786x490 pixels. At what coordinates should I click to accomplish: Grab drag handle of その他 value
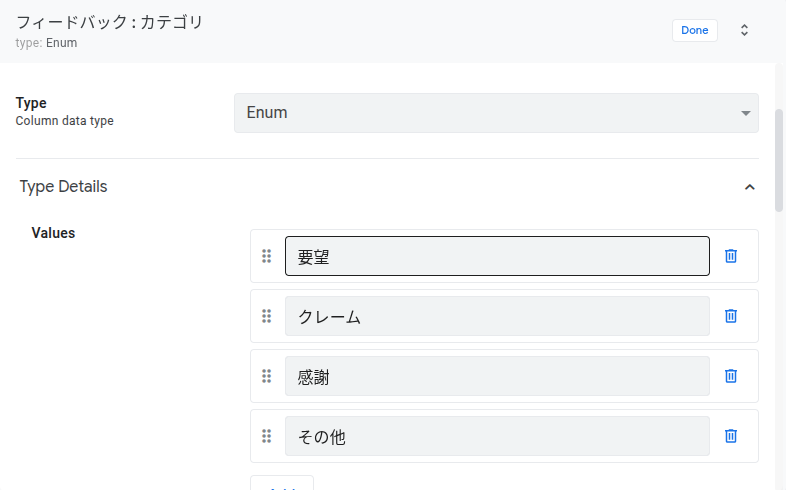(x=267, y=436)
